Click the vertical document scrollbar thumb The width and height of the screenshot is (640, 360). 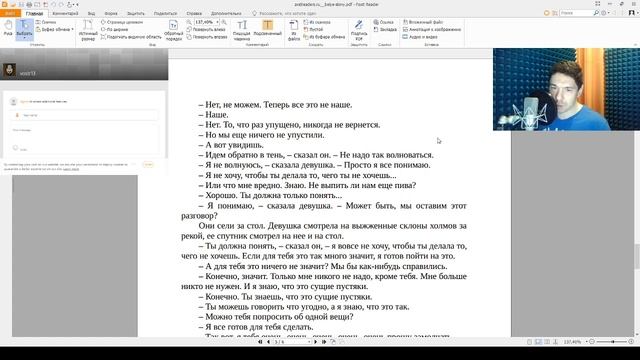637,256
